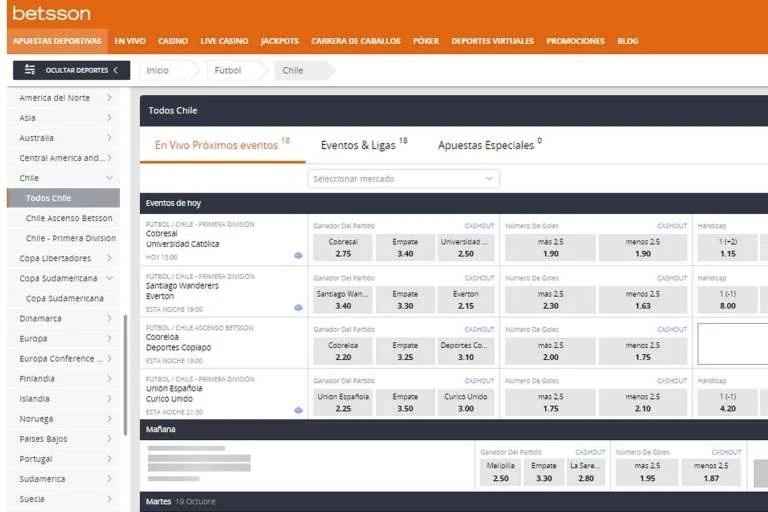Collapse sidebar with Ocultar Deportes button
The width and height of the screenshot is (768, 512).
72,70
